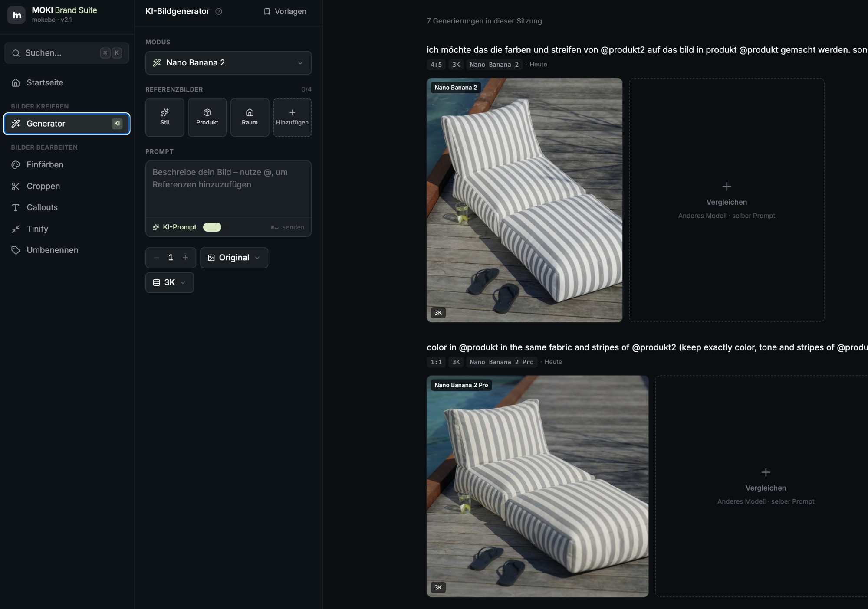Open the 3K resolution dropdown
The width and height of the screenshot is (868, 609).
pyautogui.click(x=169, y=282)
